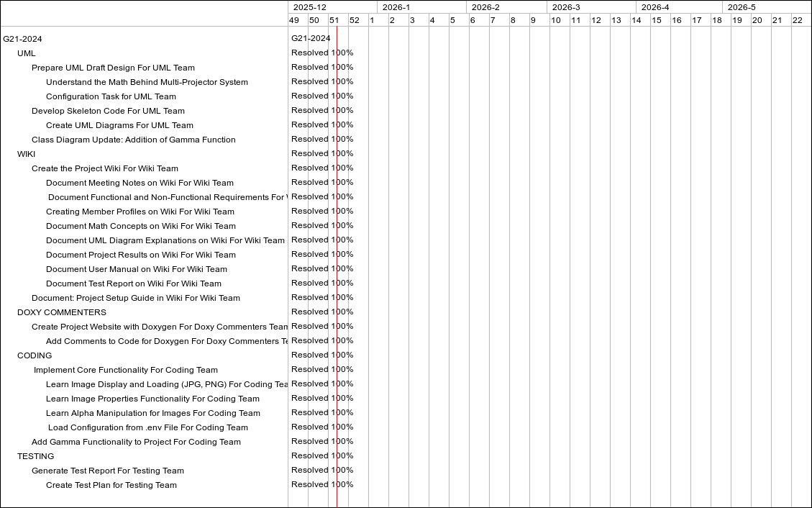
Task: Select the G21-2024 project row in task list
Action: pyautogui.click(x=23, y=39)
